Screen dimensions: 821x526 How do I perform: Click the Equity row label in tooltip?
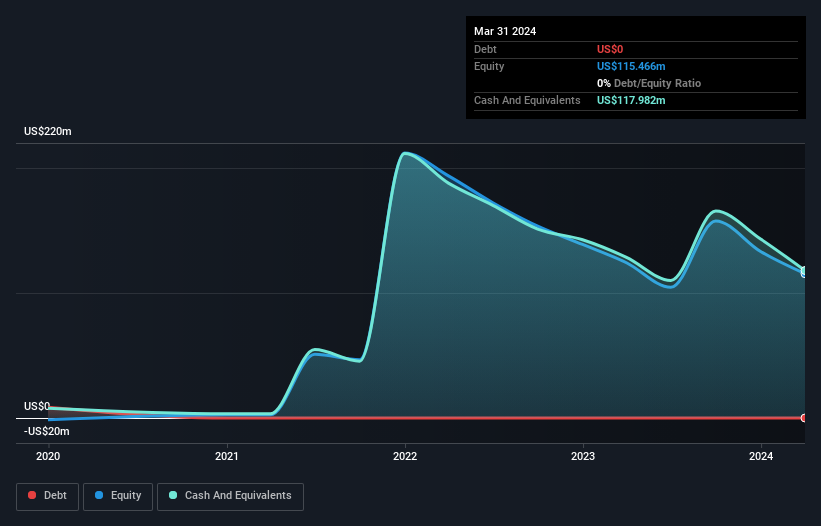click(x=489, y=66)
